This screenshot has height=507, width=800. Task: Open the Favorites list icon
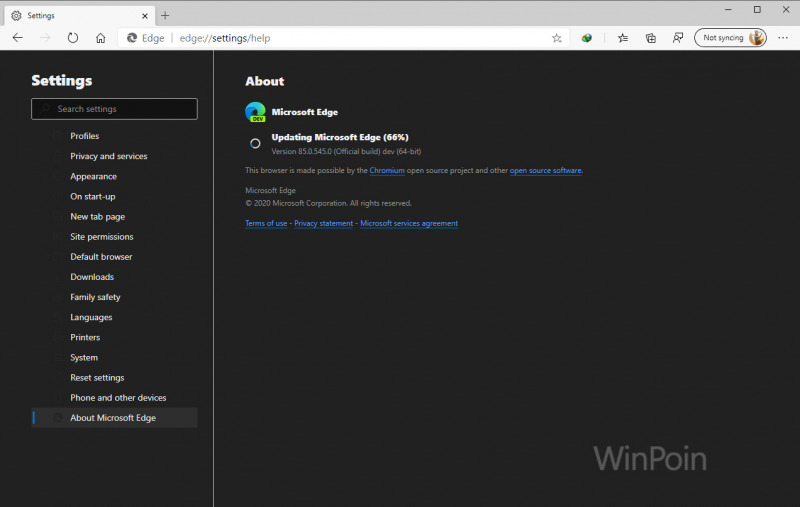click(623, 38)
